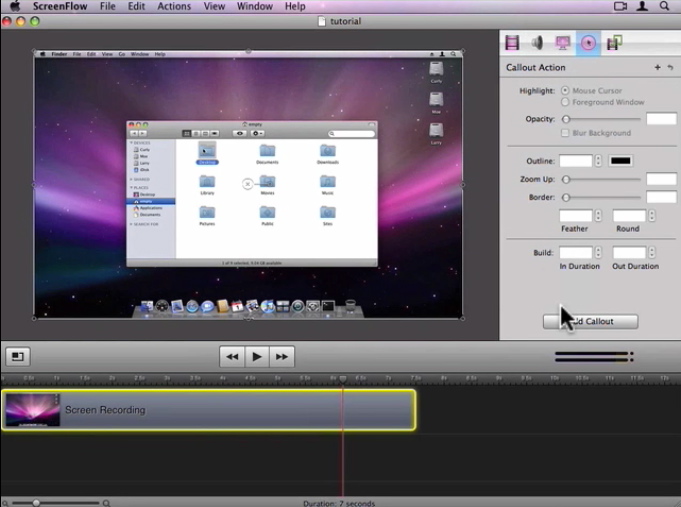Click the Zoom Up value field

pos(661,179)
